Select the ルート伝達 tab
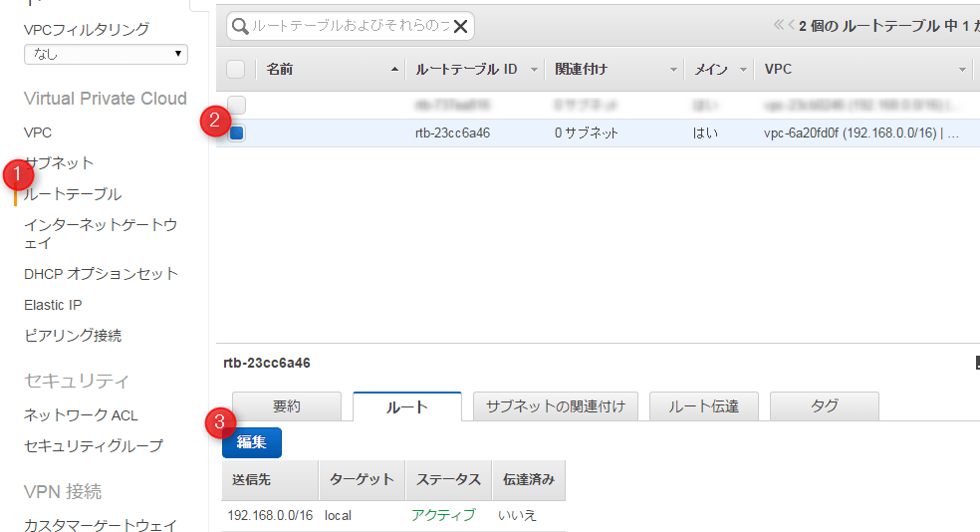 [703, 406]
